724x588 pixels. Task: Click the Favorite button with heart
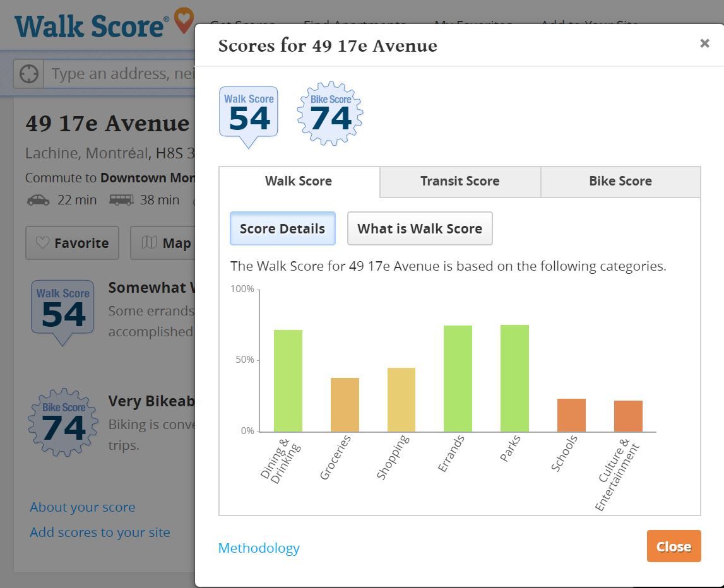click(72, 243)
